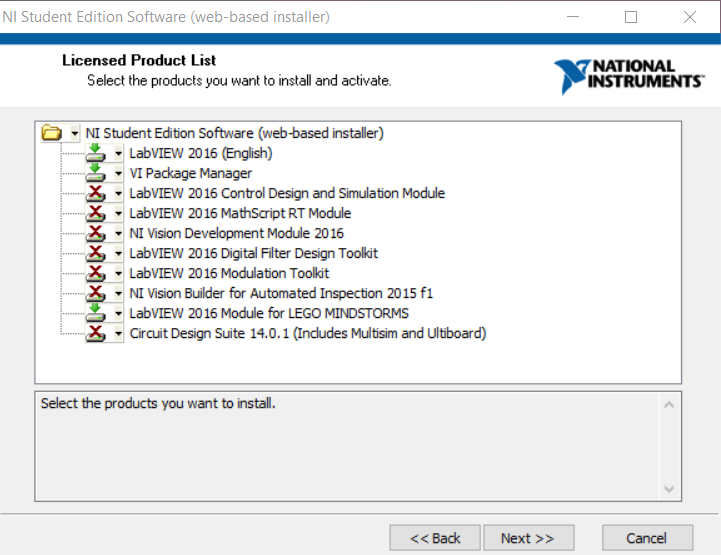Click red X icon beside LabVIEW 2016 Modulation Toolkit
The image size is (721, 555).
coord(96,273)
